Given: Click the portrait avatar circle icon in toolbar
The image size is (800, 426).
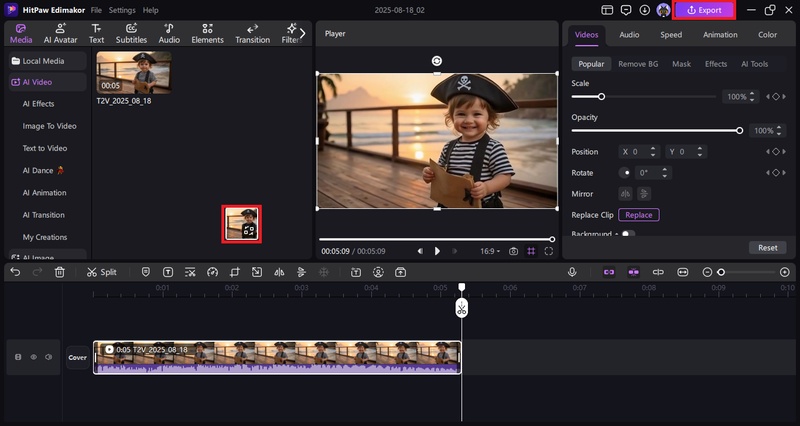Looking at the screenshot, I should coord(378,272).
